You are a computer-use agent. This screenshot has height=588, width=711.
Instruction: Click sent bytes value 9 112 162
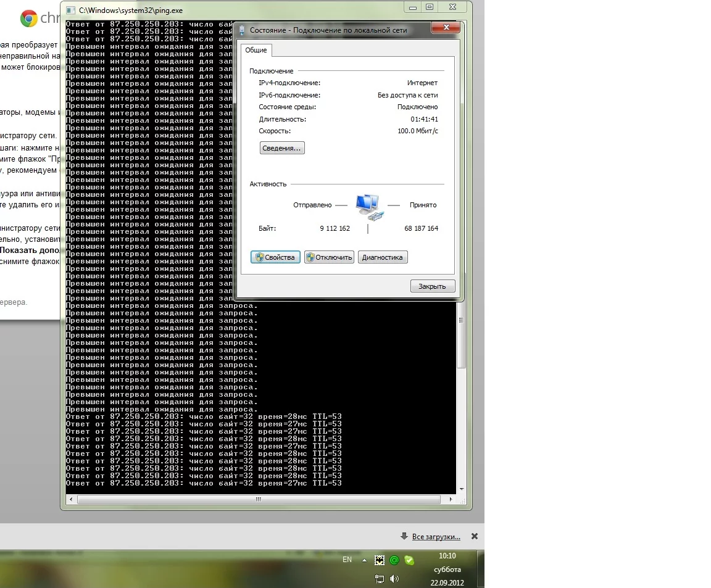click(335, 228)
